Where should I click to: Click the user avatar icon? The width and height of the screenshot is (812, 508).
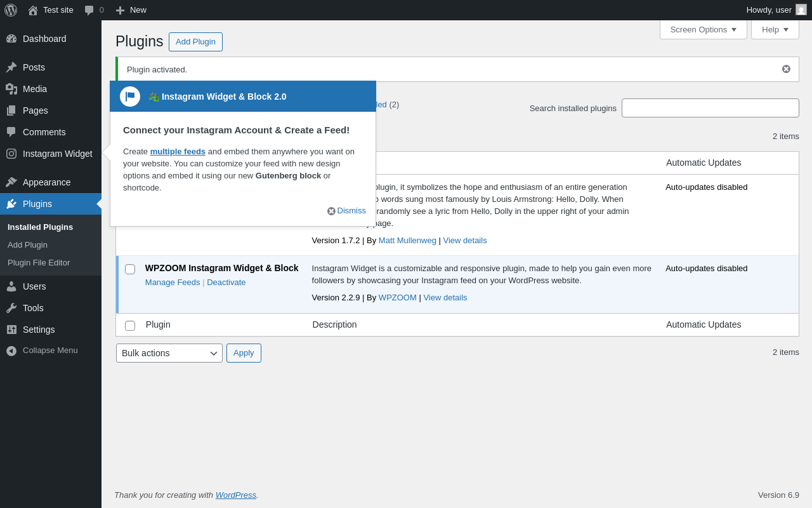801,10
